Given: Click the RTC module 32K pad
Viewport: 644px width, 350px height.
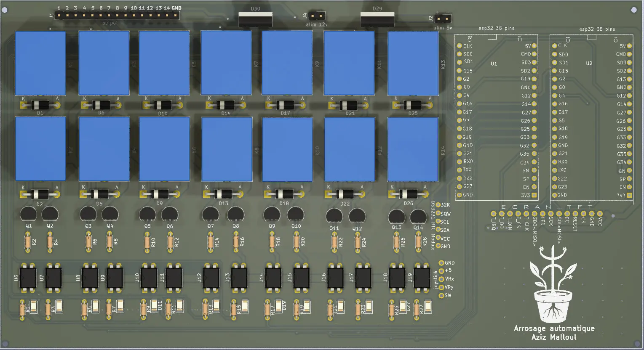Looking at the screenshot, I should [438, 205].
